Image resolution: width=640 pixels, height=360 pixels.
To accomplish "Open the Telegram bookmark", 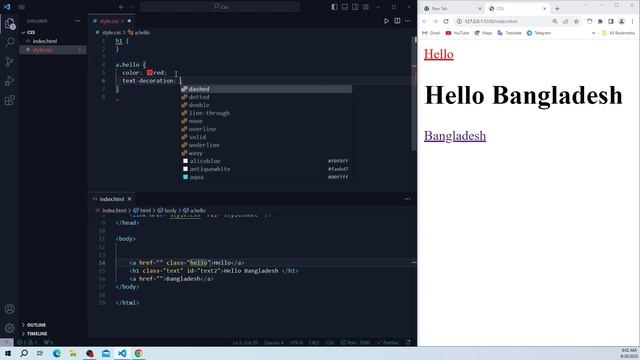I will (538, 33).
